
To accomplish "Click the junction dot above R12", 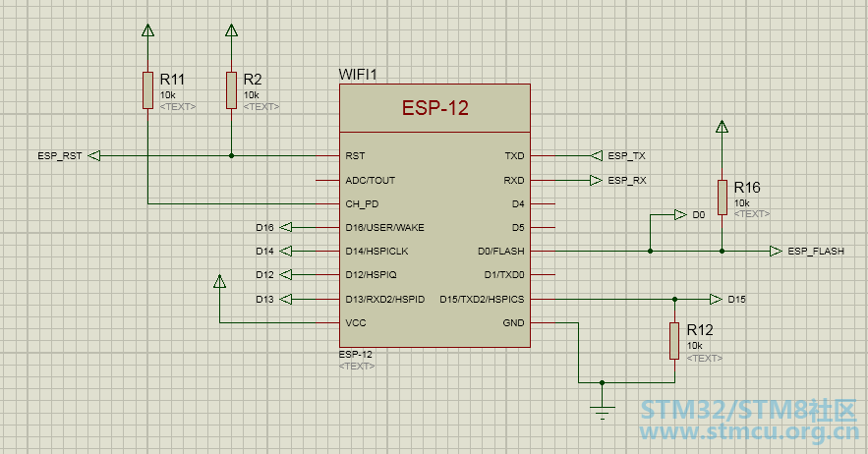I will point(674,300).
